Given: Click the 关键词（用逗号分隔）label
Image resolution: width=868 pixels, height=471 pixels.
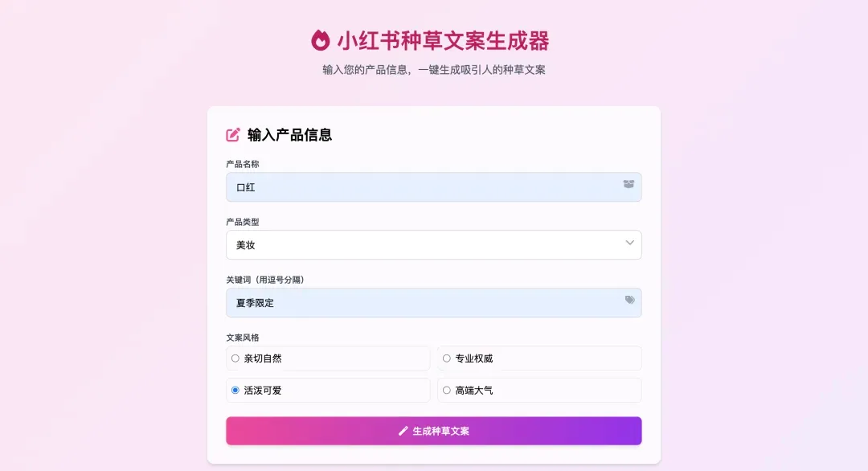Looking at the screenshot, I should (x=265, y=280).
